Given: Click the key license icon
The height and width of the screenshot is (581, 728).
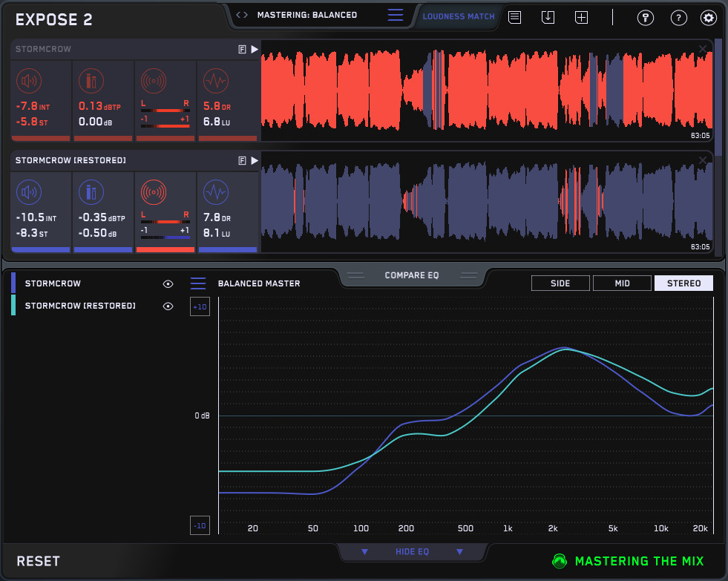Looking at the screenshot, I should pyautogui.click(x=646, y=18).
